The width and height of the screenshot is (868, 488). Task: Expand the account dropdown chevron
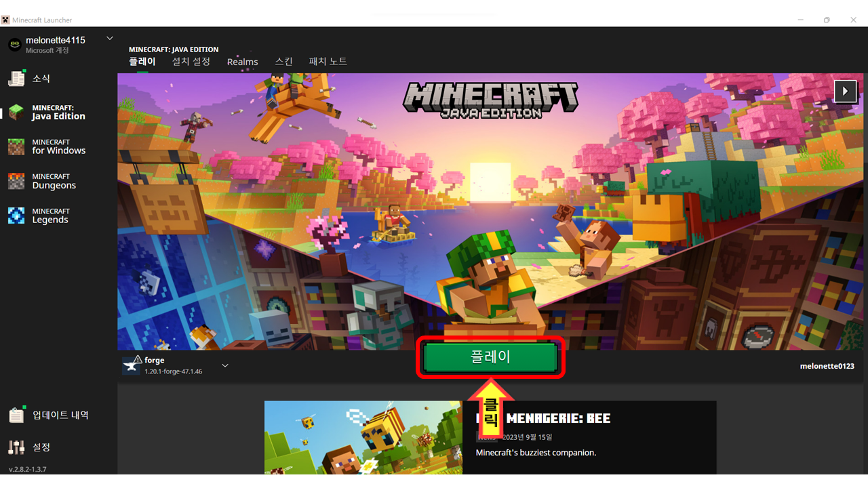pyautogui.click(x=110, y=39)
